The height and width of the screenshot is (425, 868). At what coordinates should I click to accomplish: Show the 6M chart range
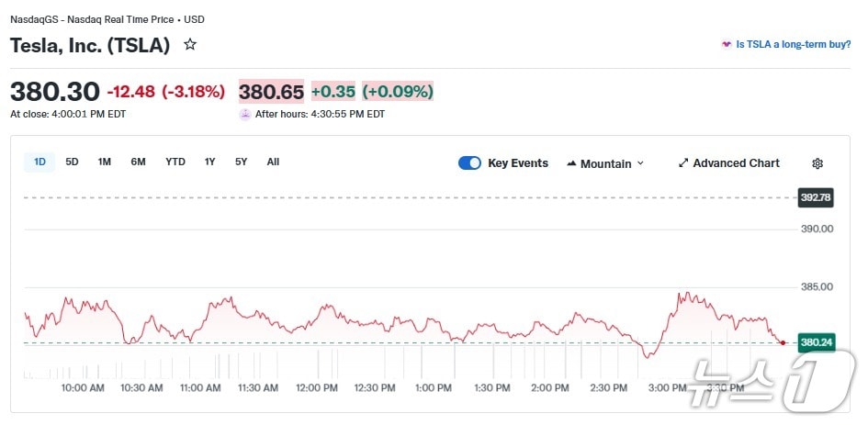click(x=138, y=162)
